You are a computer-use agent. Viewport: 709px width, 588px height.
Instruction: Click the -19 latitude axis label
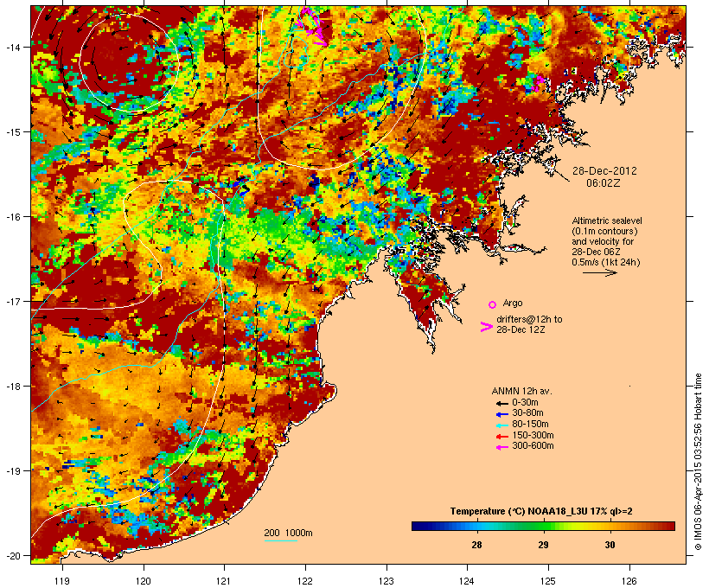12,471
